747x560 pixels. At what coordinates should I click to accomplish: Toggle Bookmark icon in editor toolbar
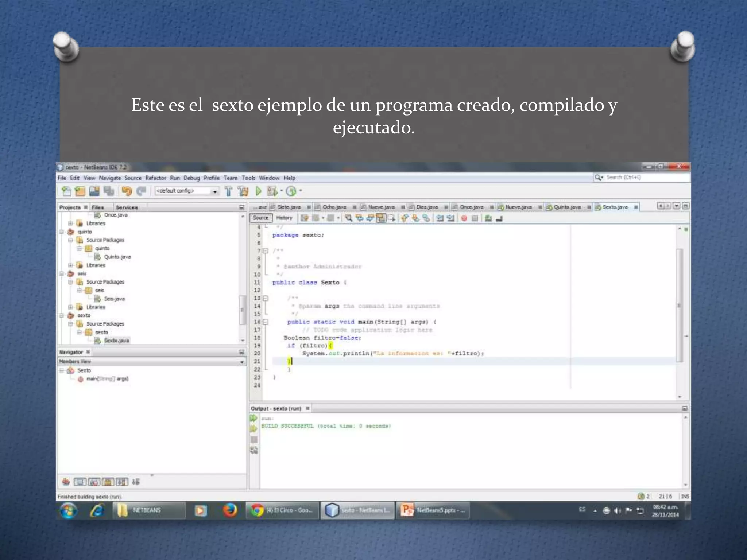[426, 218]
